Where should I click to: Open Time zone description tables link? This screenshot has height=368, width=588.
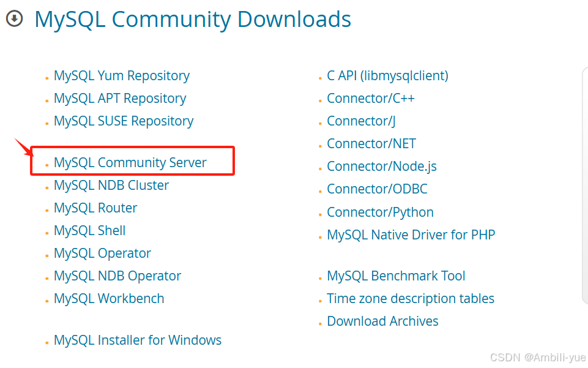coord(411,299)
